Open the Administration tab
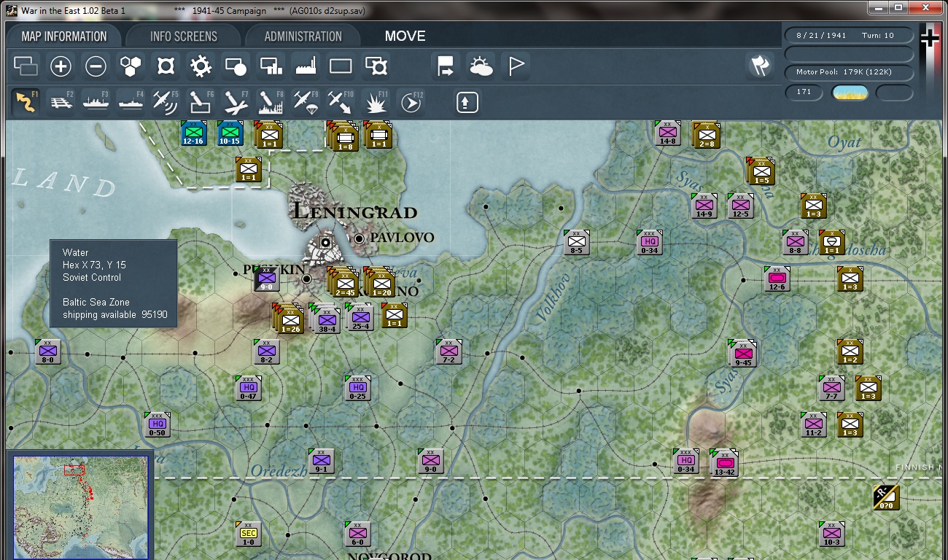948x560 pixels. click(x=303, y=36)
